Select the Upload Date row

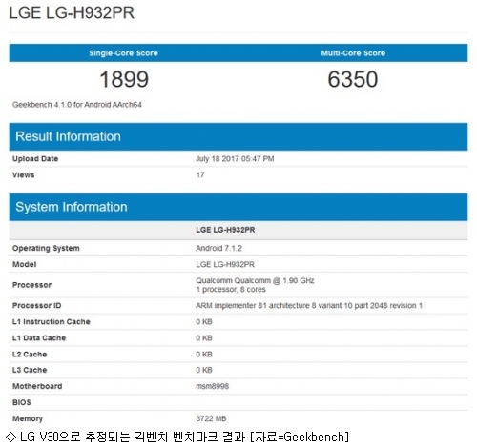pyautogui.click(x=238, y=158)
